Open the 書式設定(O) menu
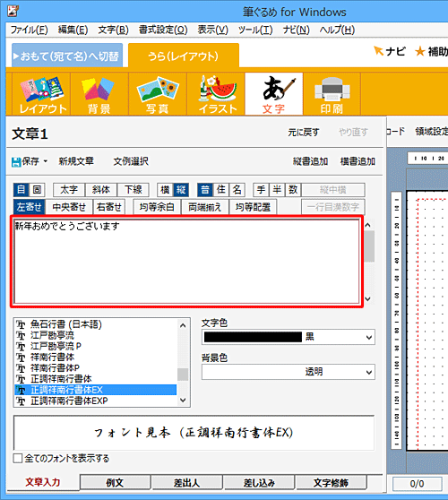Screen dimensions: 448x500 pos(163,30)
